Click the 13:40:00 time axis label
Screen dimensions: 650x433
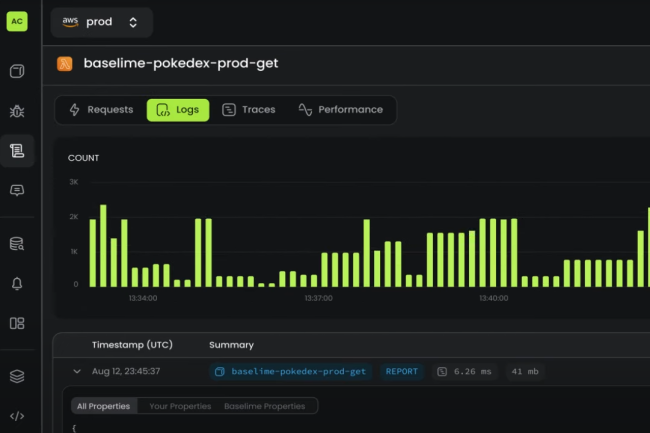pyautogui.click(x=494, y=298)
